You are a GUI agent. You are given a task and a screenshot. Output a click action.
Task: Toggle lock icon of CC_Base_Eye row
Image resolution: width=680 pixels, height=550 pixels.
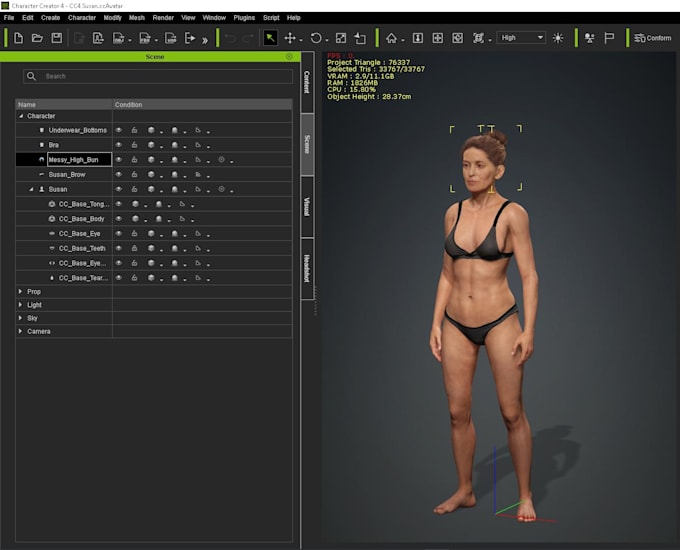coord(134,233)
